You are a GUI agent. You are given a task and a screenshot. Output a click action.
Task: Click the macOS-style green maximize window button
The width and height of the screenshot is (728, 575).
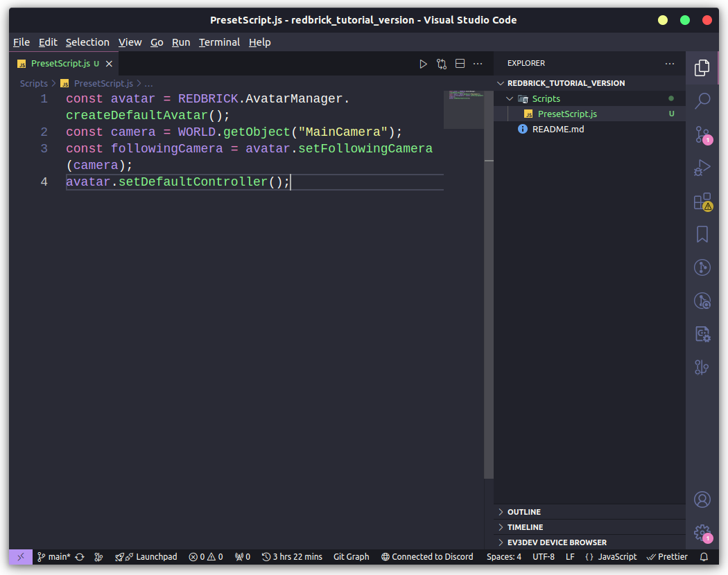[685, 20]
